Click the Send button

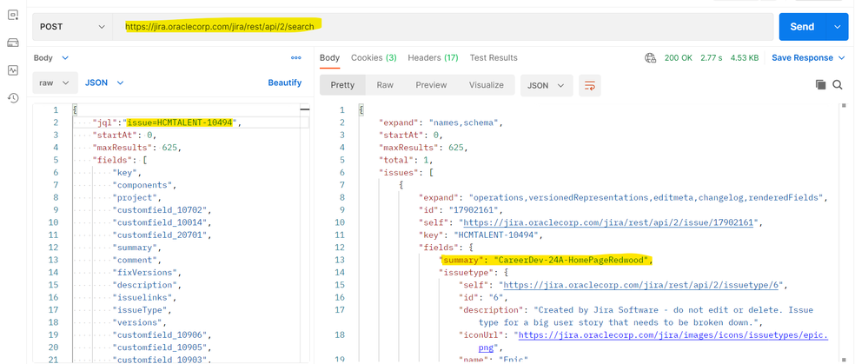pyautogui.click(x=802, y=27)
